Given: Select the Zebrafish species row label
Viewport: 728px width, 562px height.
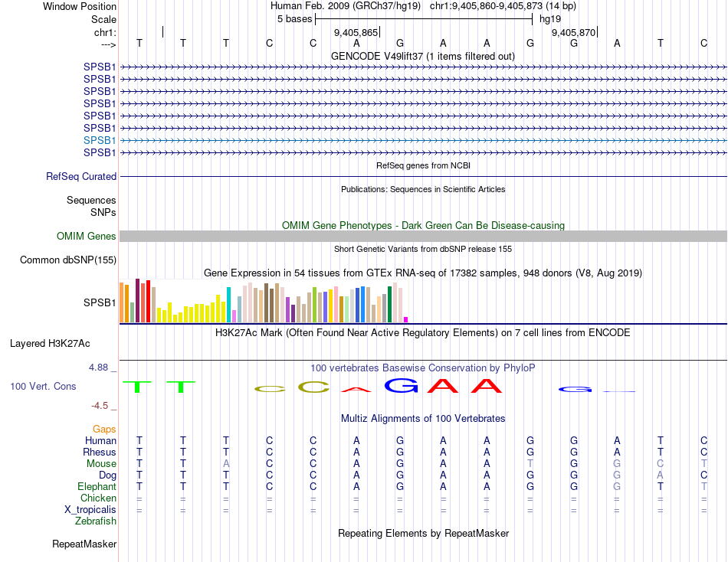Looking at the screenshot, I should [x=96, y=521].
